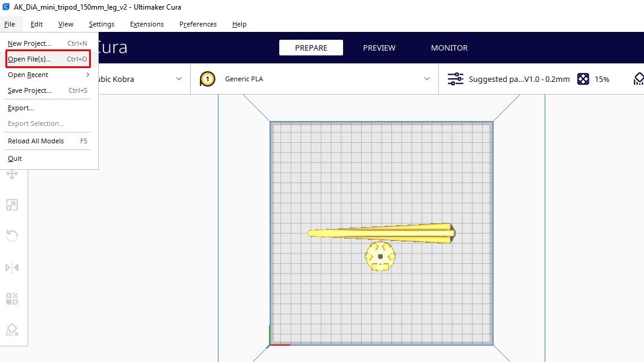644x362 pixels.
Task: Click the support icon beside 15%
Action: coord(639,79)
